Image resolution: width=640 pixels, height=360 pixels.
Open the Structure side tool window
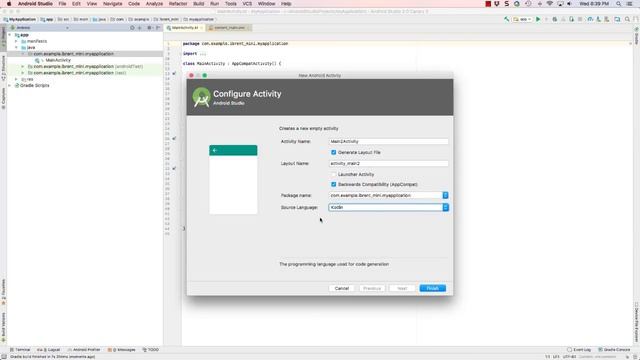3,69
